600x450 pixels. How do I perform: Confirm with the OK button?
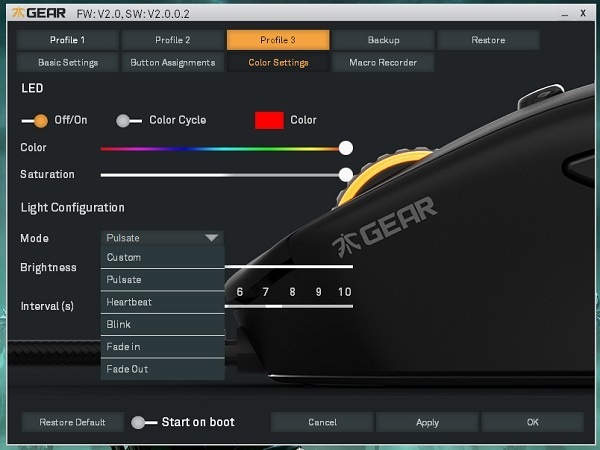532,422
